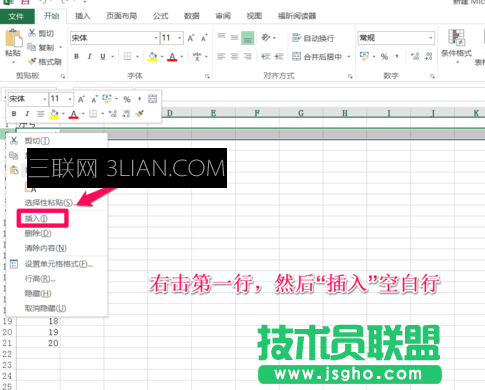Click ribbon increase indent icon
The image size is (485, 390).
(279, 56)
